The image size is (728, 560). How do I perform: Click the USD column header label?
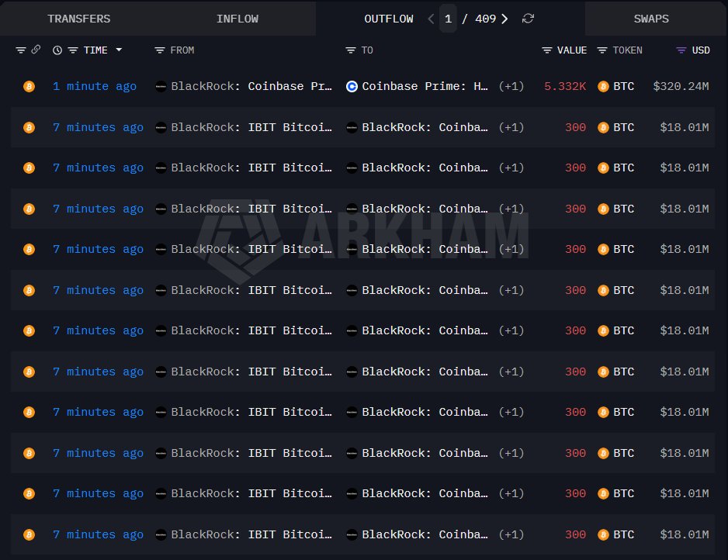coord(701,50)
